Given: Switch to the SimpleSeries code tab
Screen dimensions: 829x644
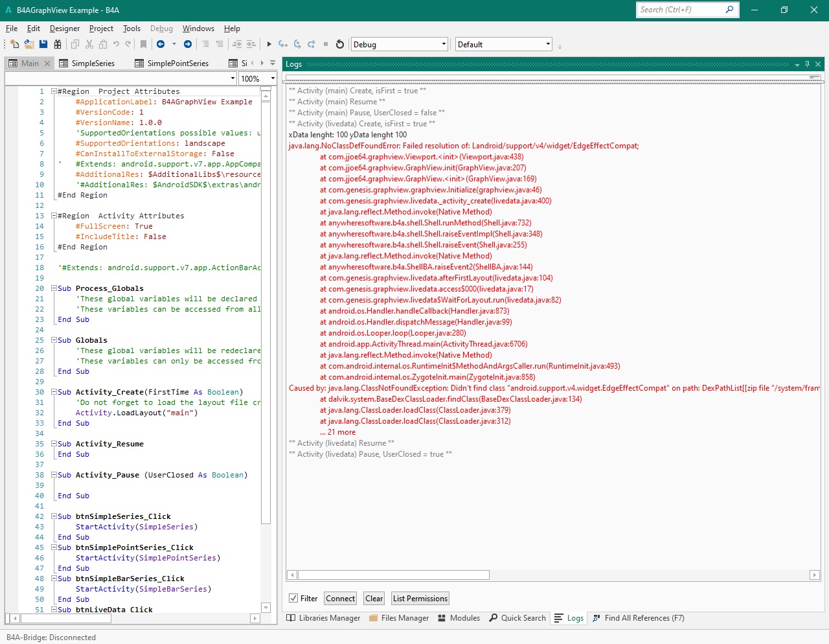Looking at the screenshot, I should pos(87,63).
